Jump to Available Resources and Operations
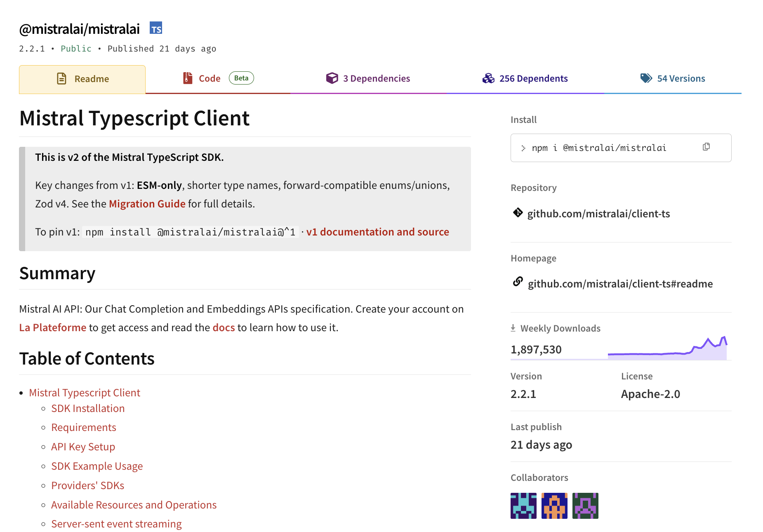This screenshot has width=763, height=532. (x=134, y=505)
